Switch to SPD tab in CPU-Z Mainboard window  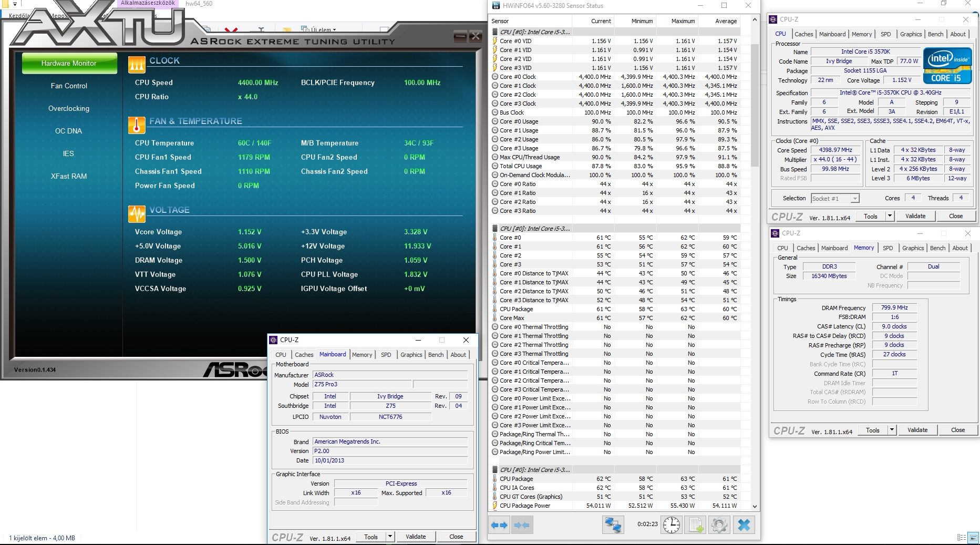[x=386, y=355]
